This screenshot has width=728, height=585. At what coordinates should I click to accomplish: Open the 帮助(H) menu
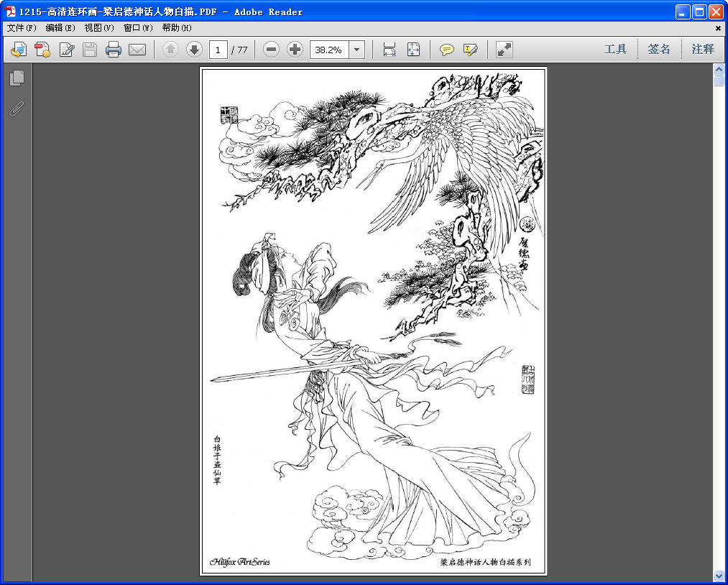tap(177, 28)
